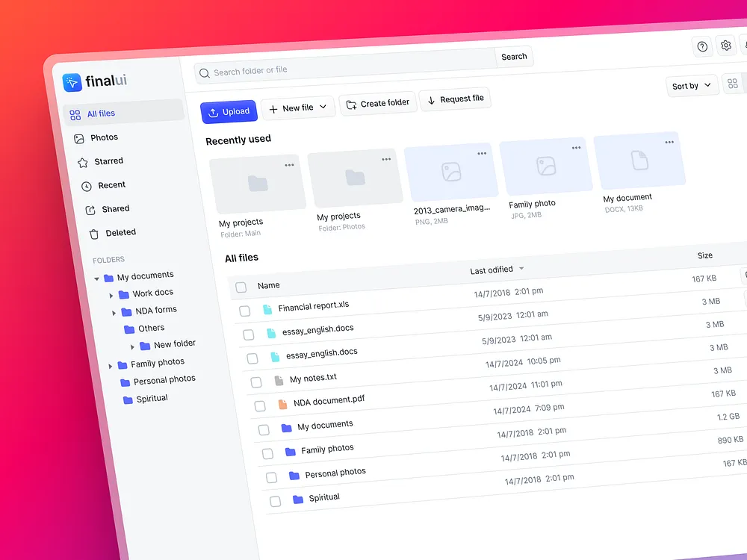Check the first essay_english.docs checkbox
747x560 pixels.
[x=249, y=335]
